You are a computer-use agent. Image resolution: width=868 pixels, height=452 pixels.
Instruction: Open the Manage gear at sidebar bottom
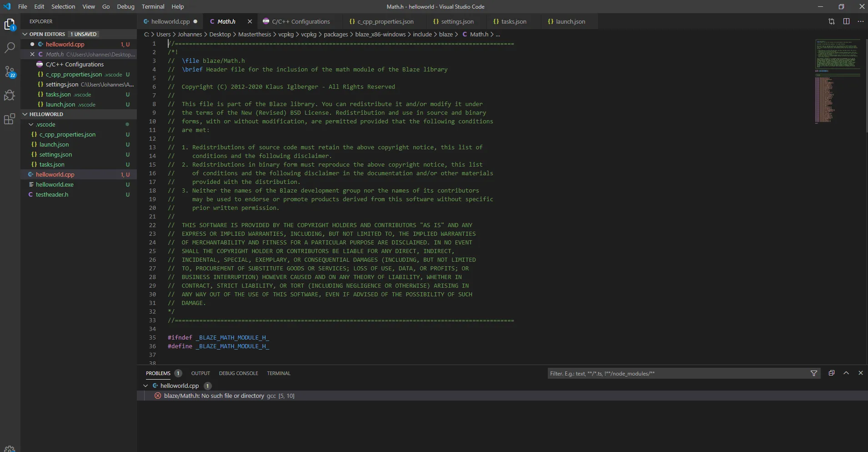pyautogui.click(x=10, y=448)
